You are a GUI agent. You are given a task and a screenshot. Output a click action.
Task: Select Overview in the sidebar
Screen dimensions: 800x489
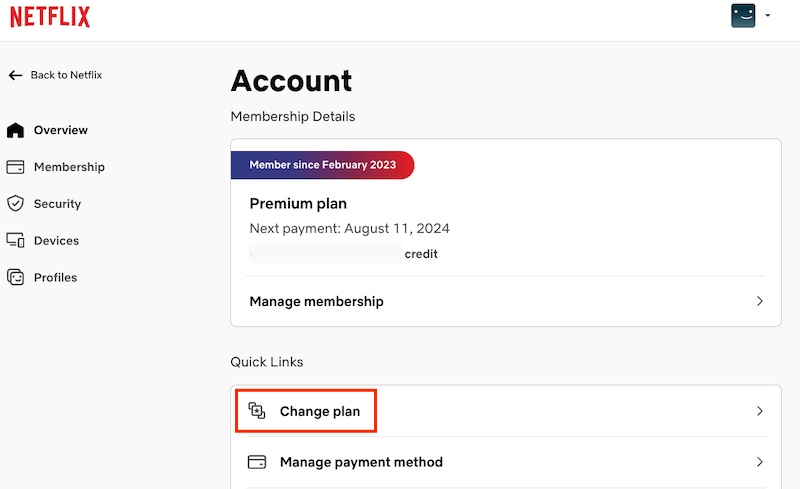tap(61, 130)
